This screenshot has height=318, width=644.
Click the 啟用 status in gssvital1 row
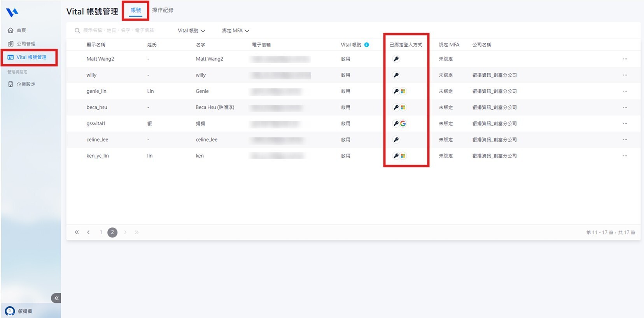(346, 123)
